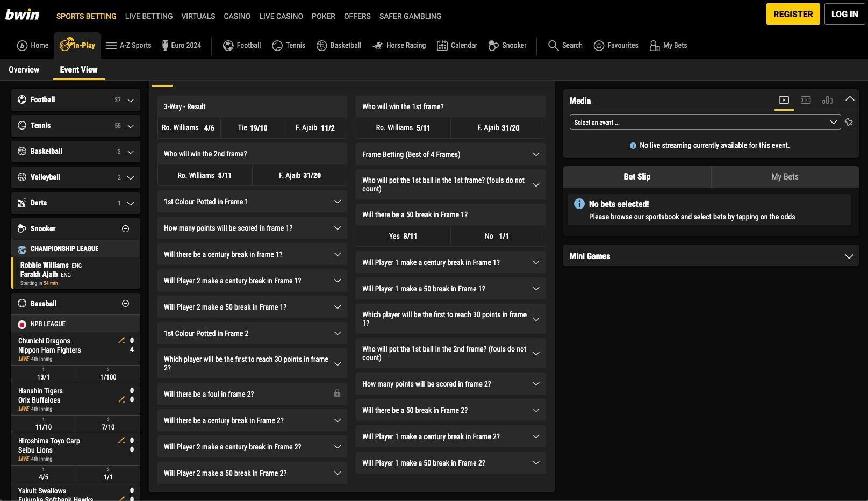The width and height of the screenshot is (868, 501).
Task: Click the Search magnifier icon
Action: click(x=553, y=46)
